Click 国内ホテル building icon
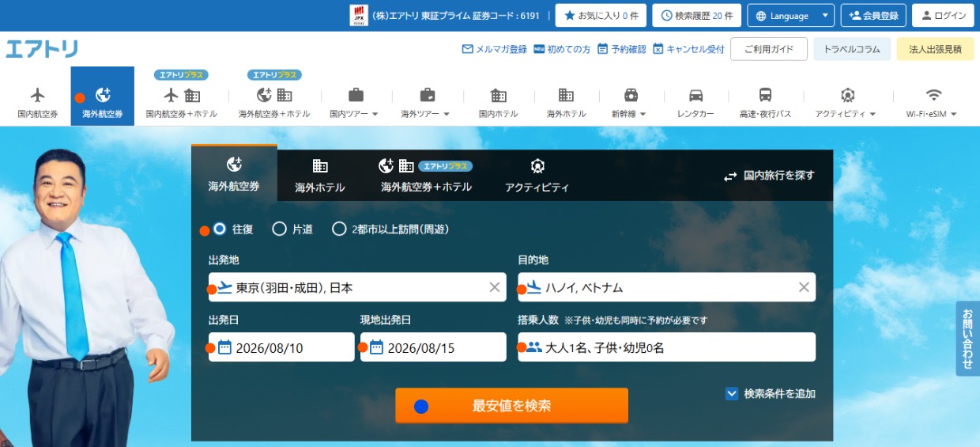The width and height of the screenshot is (980, 447). (499, 96)
